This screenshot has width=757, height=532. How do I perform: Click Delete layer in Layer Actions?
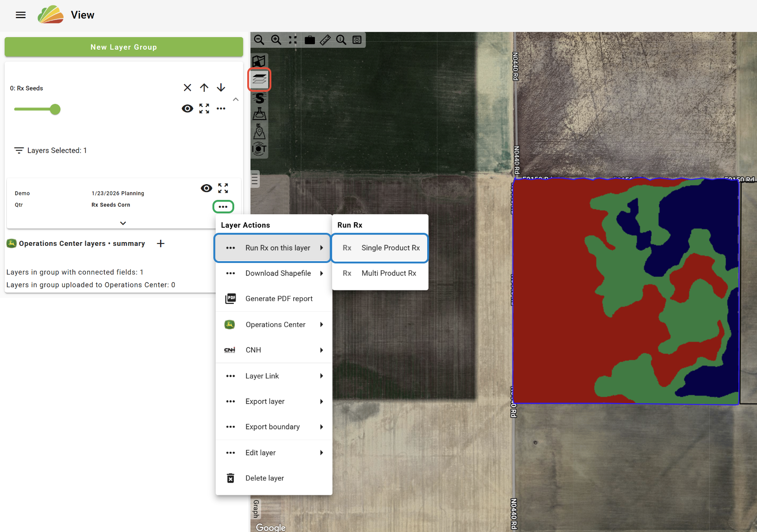coord(264,478)
